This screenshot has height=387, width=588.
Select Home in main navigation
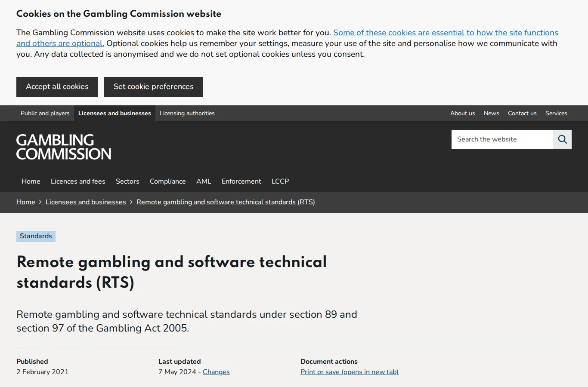[x=31, y=181]
